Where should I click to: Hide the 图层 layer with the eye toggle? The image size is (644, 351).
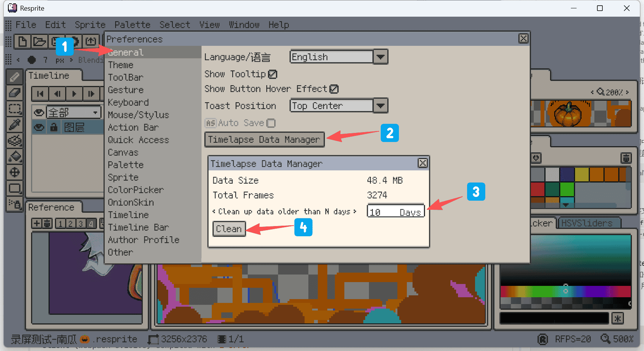pyautogui.click(x=39, y=127)
